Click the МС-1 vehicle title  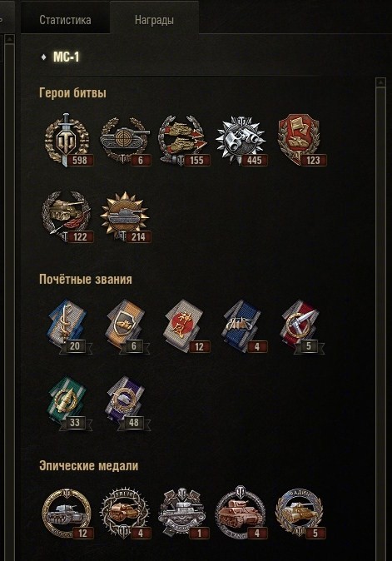tap(67, 57)
